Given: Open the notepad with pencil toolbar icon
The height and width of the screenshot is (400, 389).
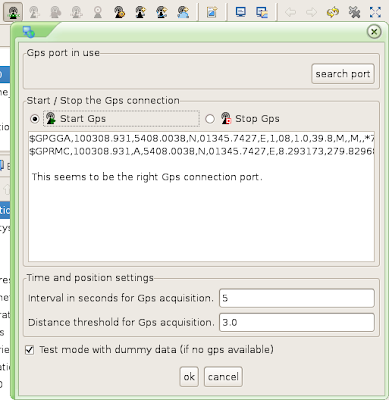Looking at the screenshot, I should [x=212, y=12].
